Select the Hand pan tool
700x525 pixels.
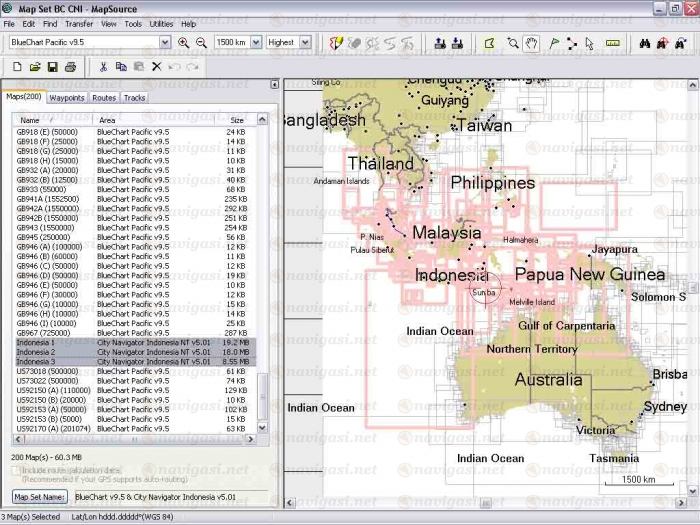click(532, 43)
